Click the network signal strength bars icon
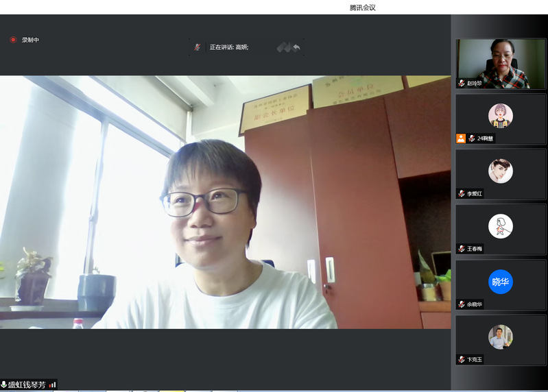548x392 pixels. [52, 384]
